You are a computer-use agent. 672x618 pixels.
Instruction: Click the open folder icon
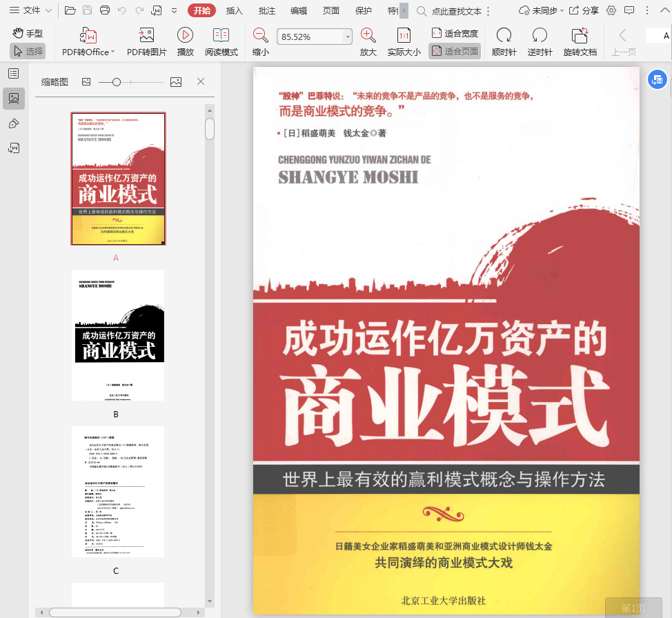point(70,10)
